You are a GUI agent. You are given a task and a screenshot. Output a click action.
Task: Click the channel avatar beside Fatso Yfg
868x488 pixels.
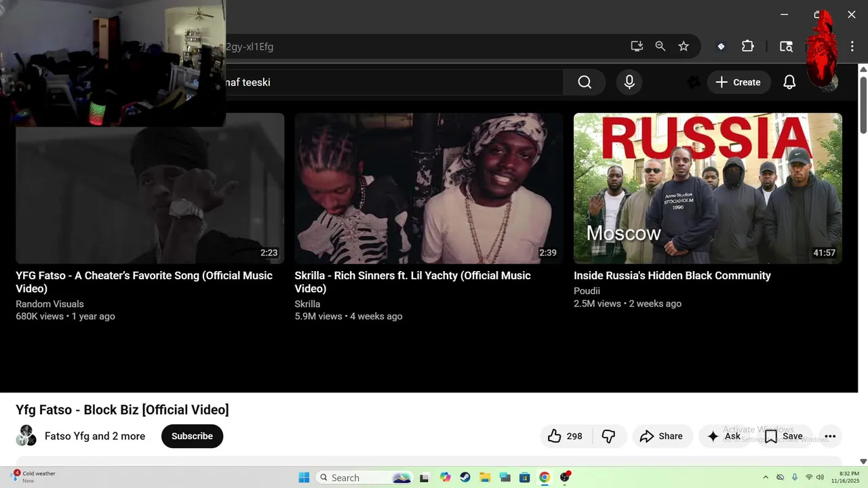click(26, 436)
